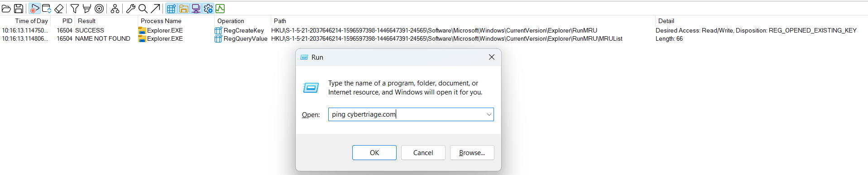Sort by the Process Name column header

click(x=161, y=21)
